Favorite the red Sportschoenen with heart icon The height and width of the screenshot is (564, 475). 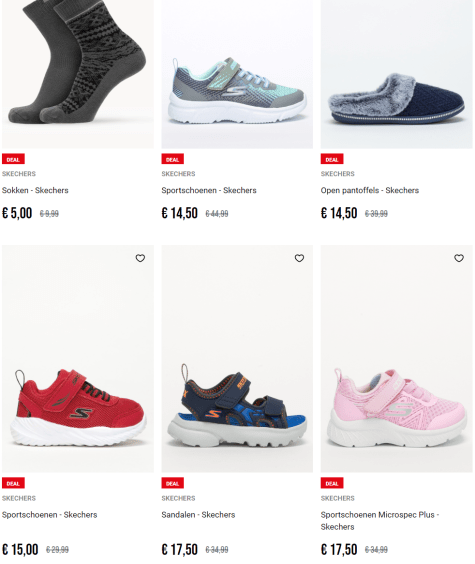(140, 258)
